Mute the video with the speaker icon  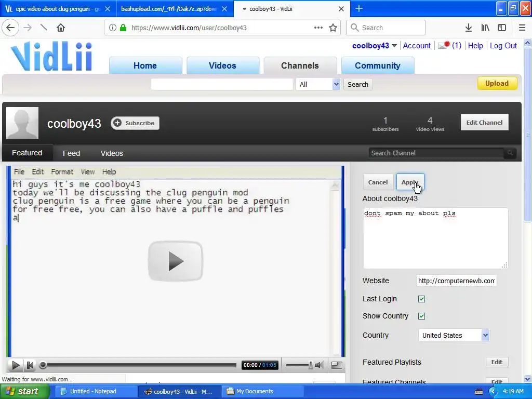coord(320,365)
